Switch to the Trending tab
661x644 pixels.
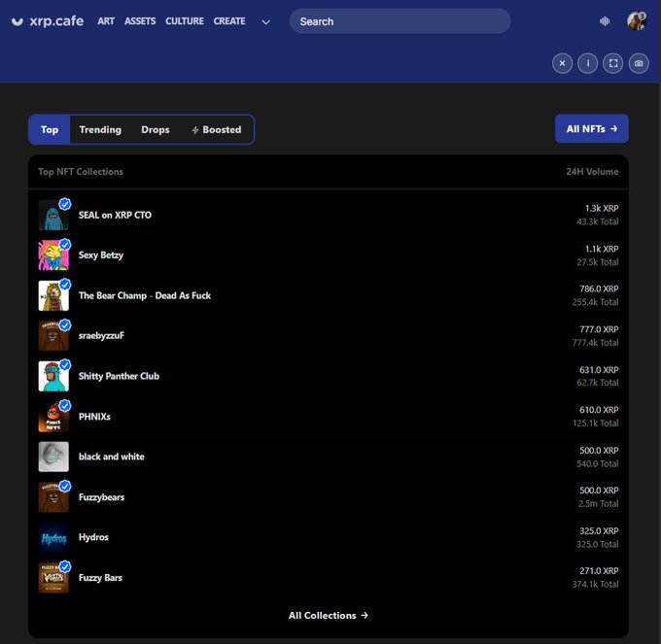point(100,130)
